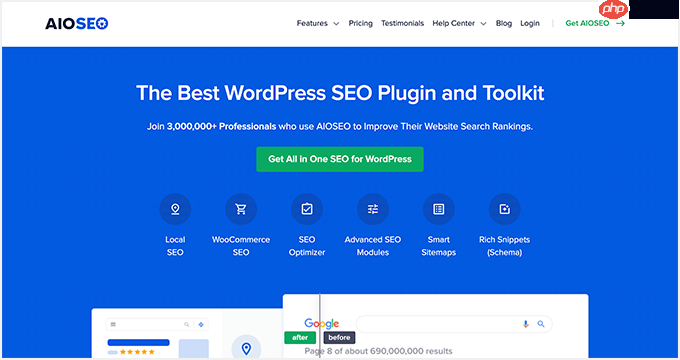Click the Login link
The image size is (680, 360).
click(530, 23)
